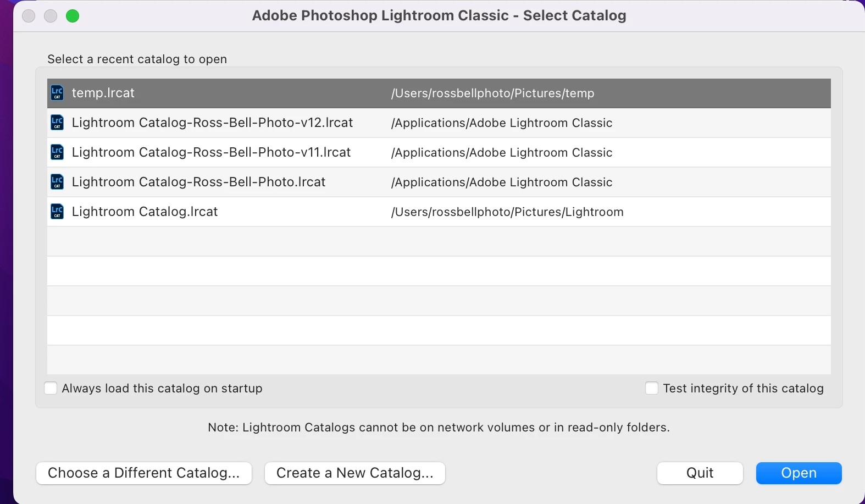The height and width of the screenshot is (504, 865).
Task: Click the /Users/rossbellphoto/Pictures/Lightroom path
Action: coord(507,212)
